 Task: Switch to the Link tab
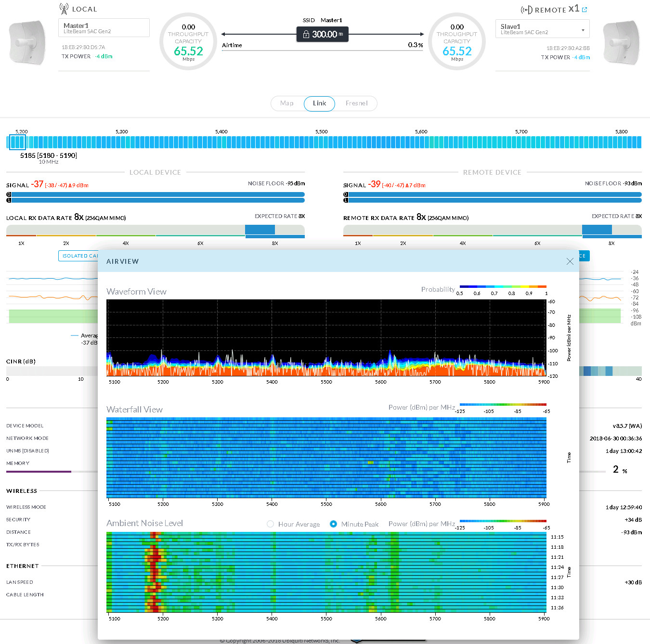[x=319, y=103]
